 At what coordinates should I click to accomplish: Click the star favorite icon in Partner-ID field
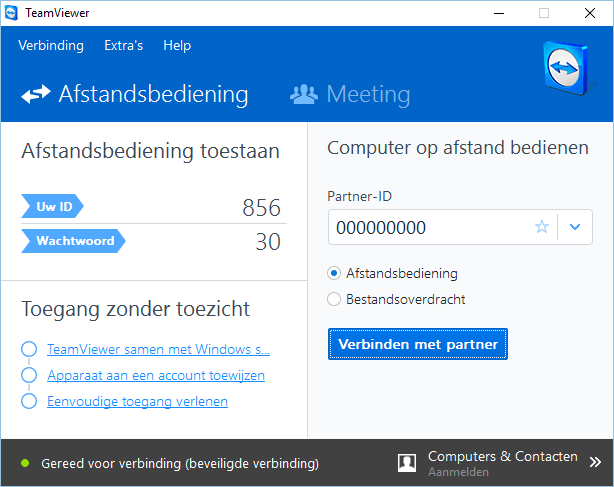click(542, 227)
